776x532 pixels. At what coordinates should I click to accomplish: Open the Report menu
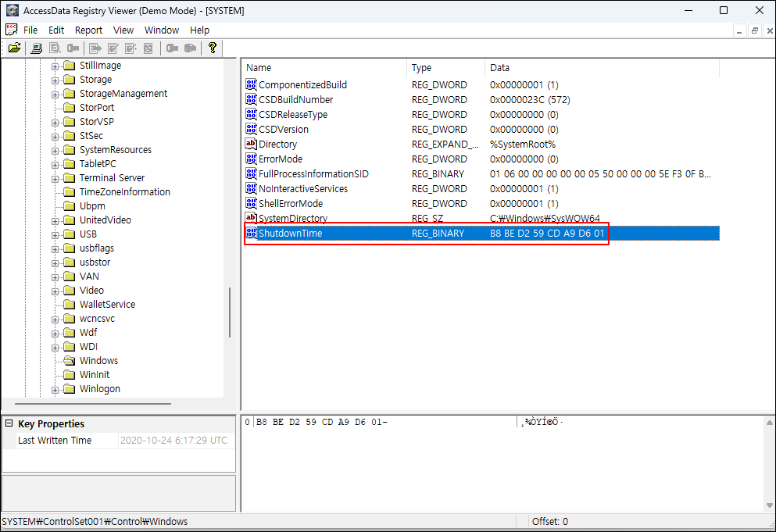[x=88, y=30]
